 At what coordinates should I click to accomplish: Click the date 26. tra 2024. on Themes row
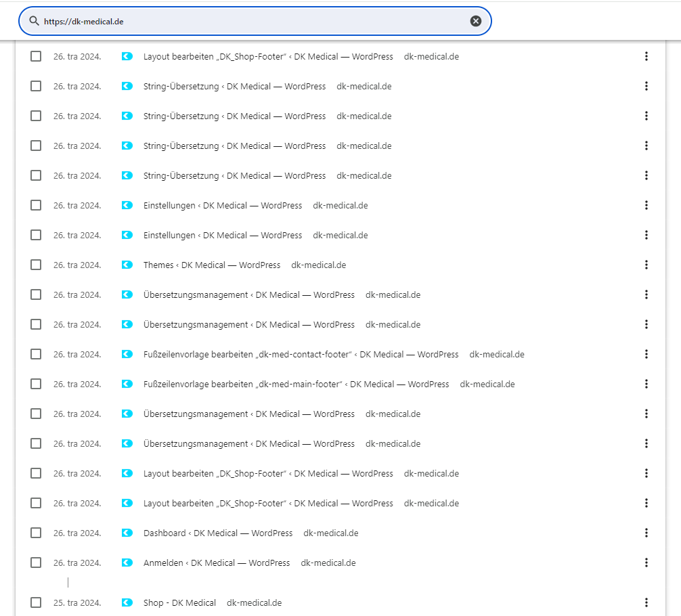(x=77, y=265)
